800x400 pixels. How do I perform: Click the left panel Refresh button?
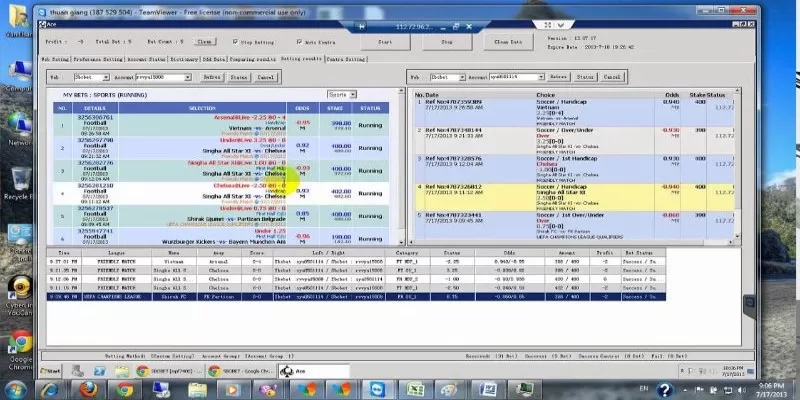click(212, 76)
